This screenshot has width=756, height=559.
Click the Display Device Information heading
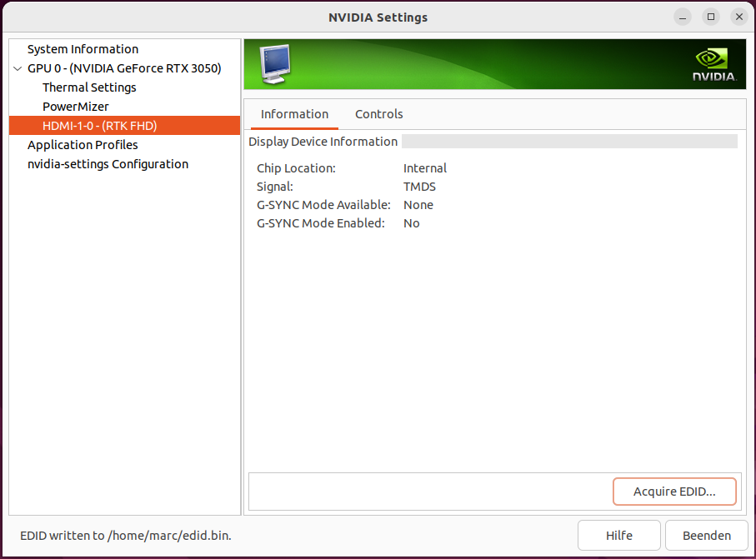[323, 142]
